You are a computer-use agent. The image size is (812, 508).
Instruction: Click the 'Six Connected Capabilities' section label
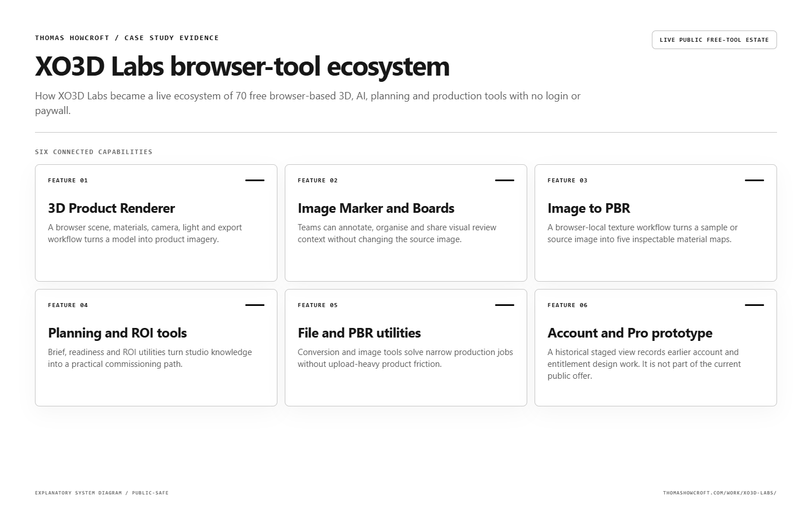[94, 152]
